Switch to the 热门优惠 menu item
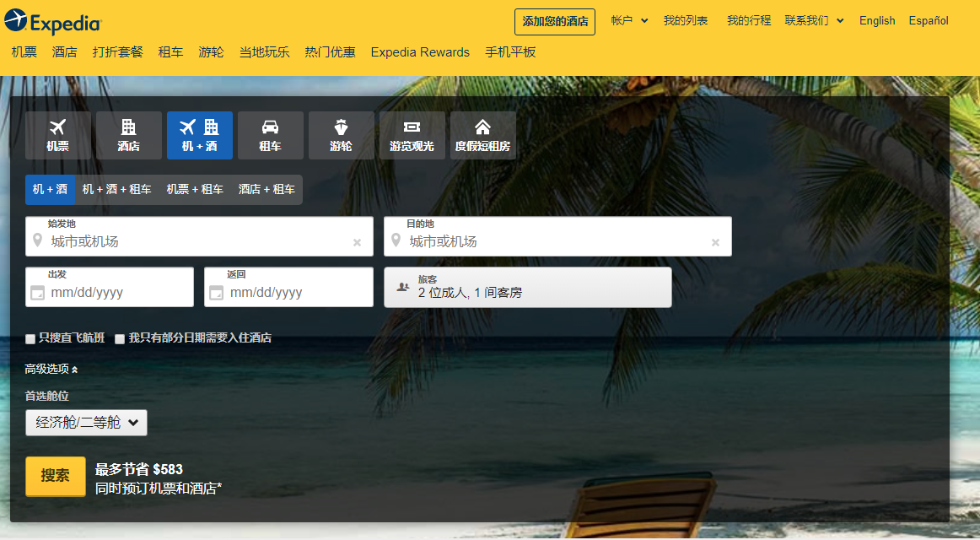980x540 pixels. pos(330,52)
